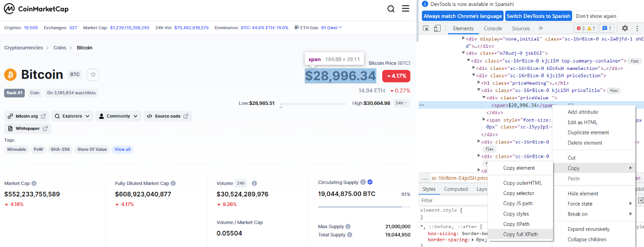Open the Whitepaper link

pos(28,129)
